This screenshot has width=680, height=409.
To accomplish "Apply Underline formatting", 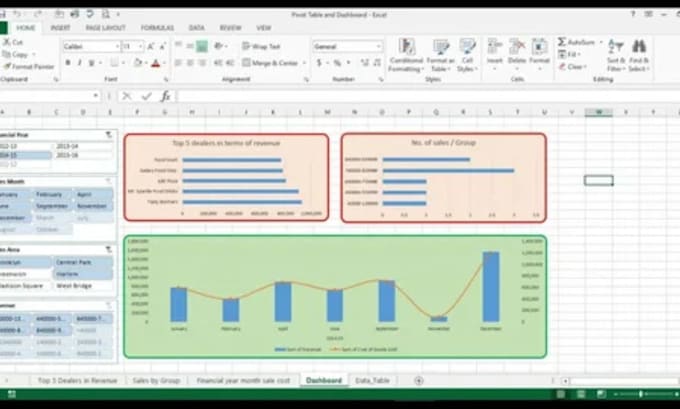I will tap(91, 63).
